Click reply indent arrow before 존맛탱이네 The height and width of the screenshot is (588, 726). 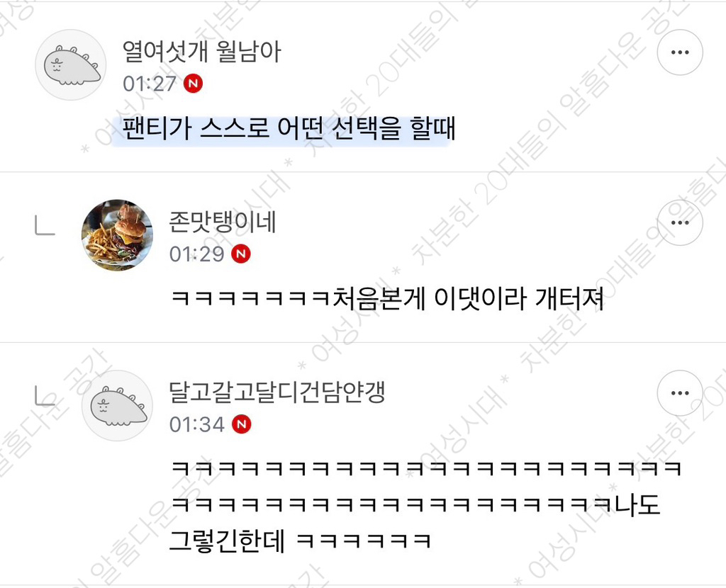(45, 226)
